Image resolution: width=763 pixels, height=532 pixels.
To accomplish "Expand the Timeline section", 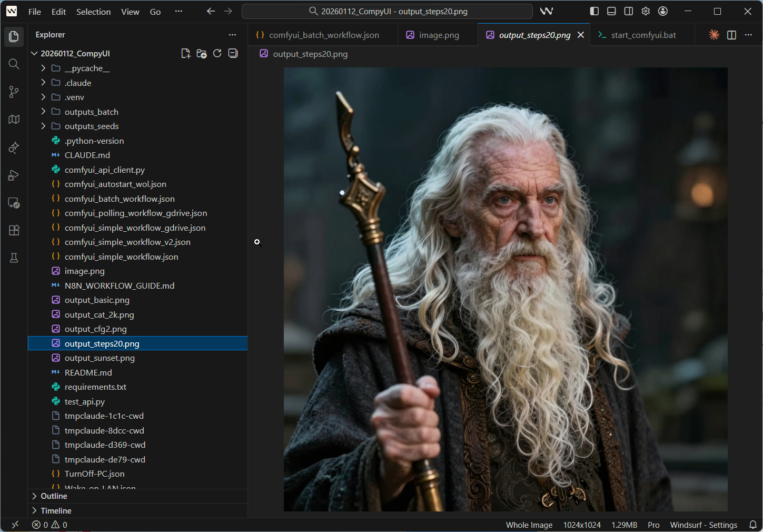I will pos(56,511).
